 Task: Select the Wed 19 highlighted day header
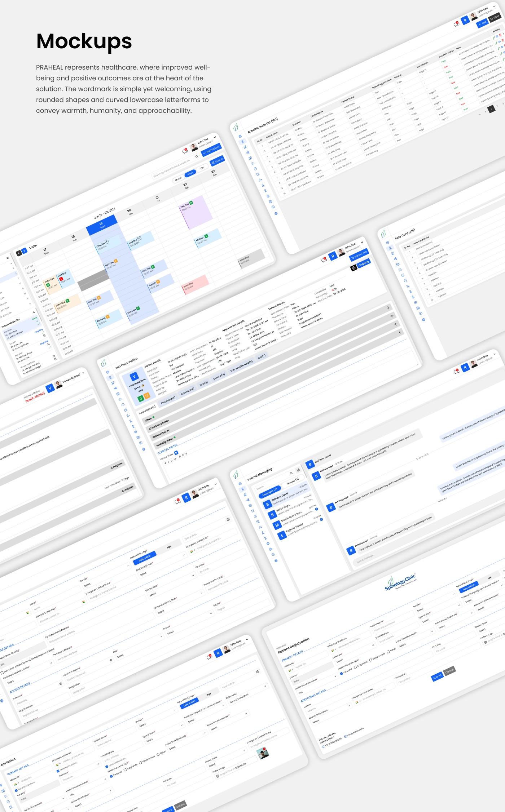(102, 225)
